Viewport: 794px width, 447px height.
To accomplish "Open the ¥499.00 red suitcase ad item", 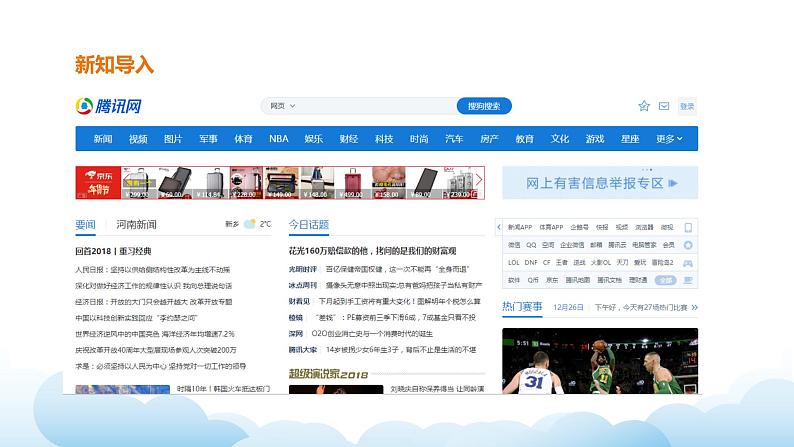I will 352,183.
